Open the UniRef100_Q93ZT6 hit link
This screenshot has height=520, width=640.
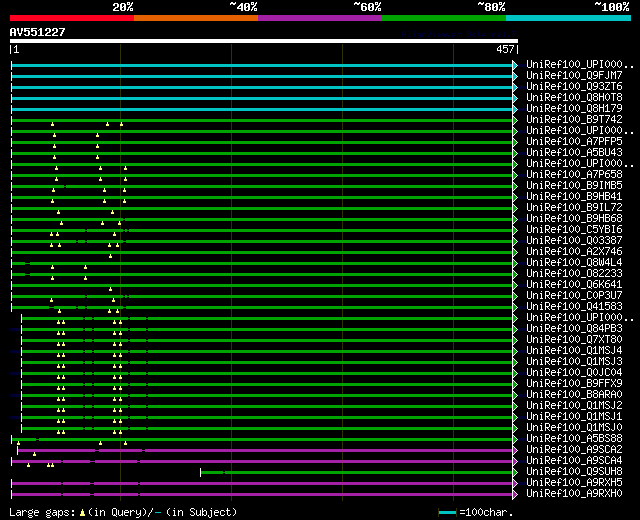[x=574, y=87]
